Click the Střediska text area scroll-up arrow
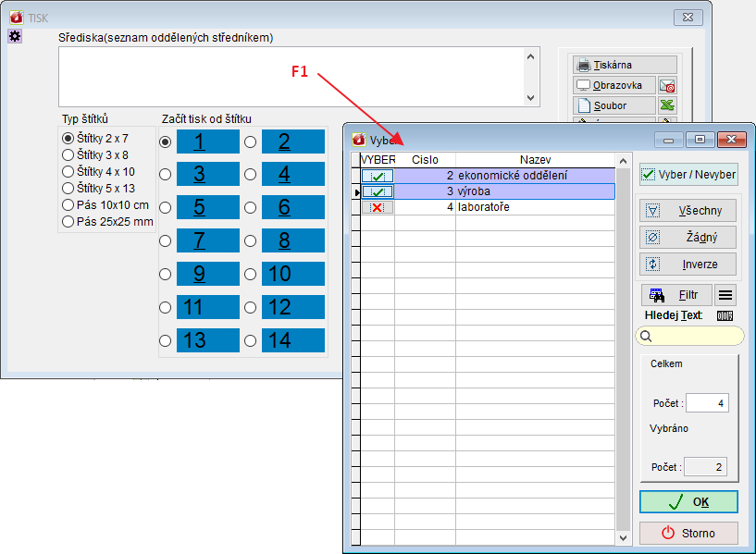756x554 pixels. tap(531, 56)
